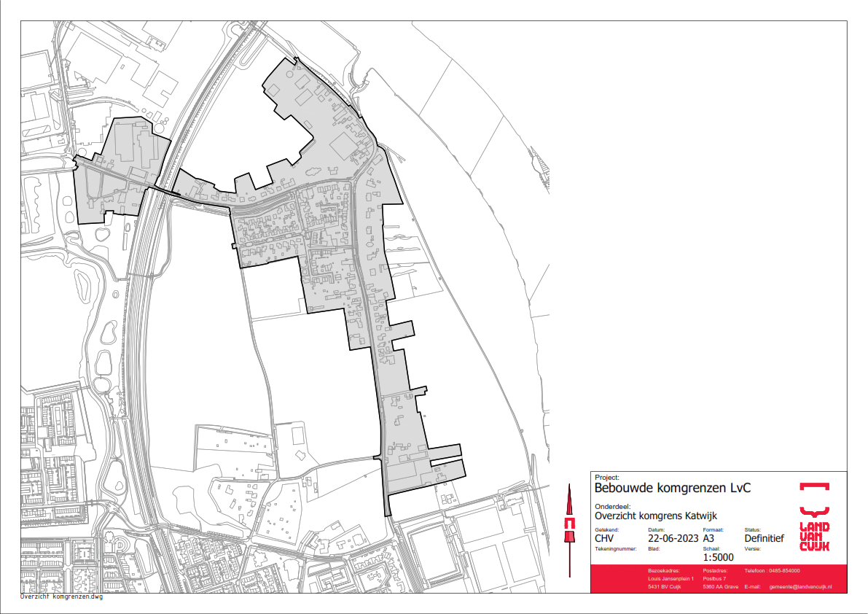This screenshot has height=614, width=868.
Task: Open the gemeente@landvancuijk.nl email address
Action: point(800,586)
